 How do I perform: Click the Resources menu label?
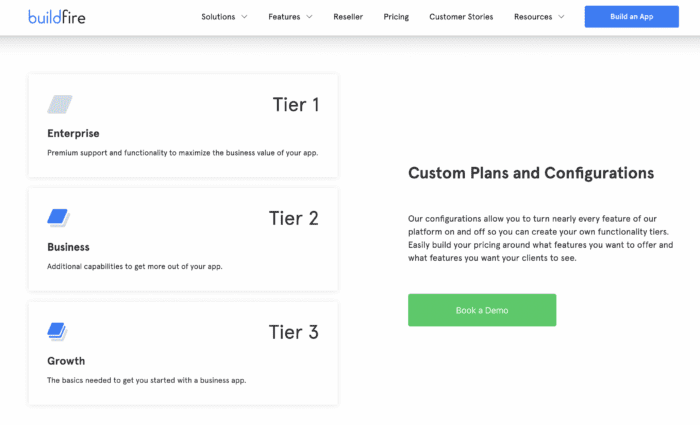pyautogui.click(x=533, y=17)
